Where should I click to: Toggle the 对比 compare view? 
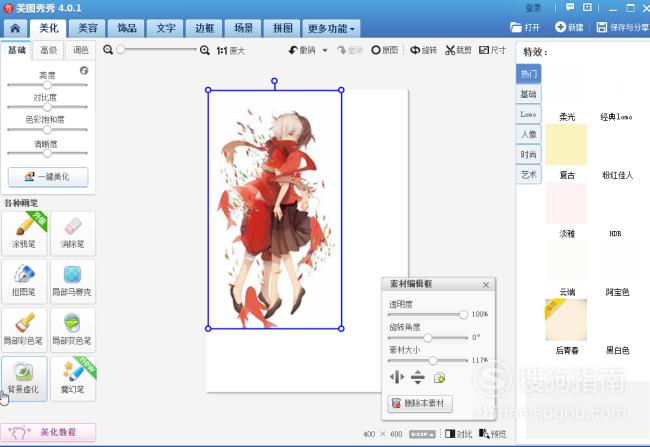pos(458,434)
